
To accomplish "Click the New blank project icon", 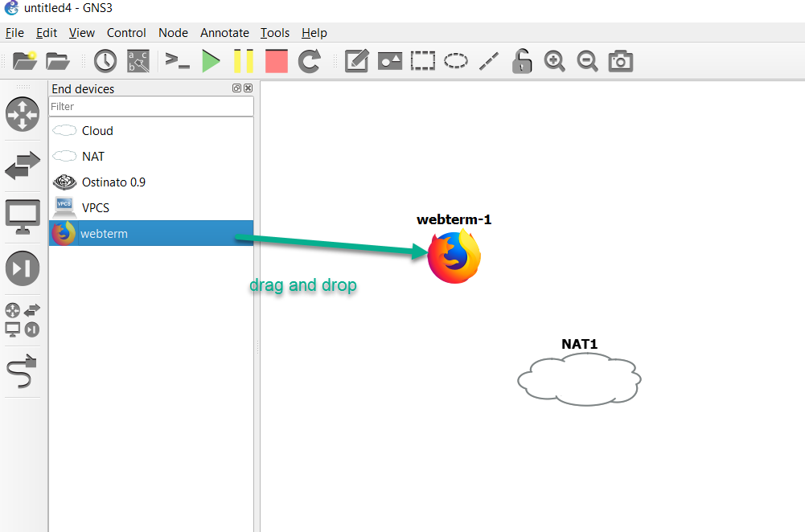I will [25, 61].
